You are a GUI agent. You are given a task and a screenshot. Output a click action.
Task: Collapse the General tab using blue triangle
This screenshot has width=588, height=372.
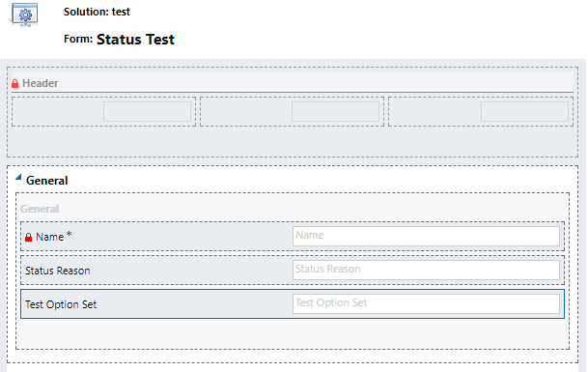(18, 177)
